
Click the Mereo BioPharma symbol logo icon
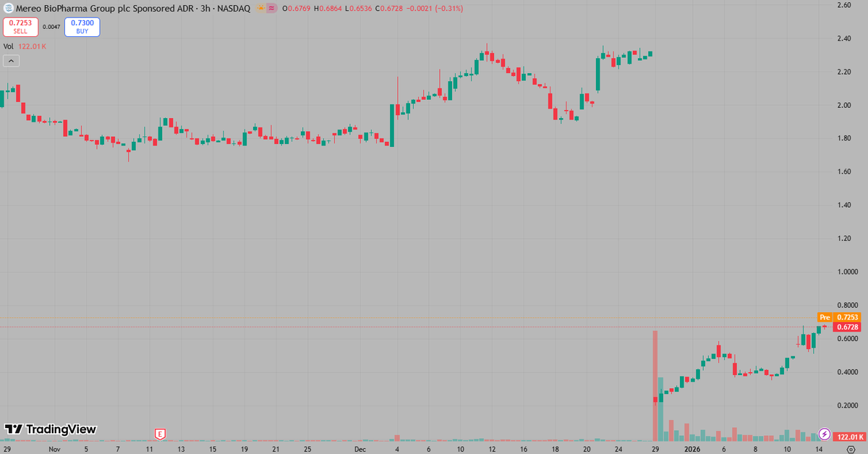tap(9, 8)
